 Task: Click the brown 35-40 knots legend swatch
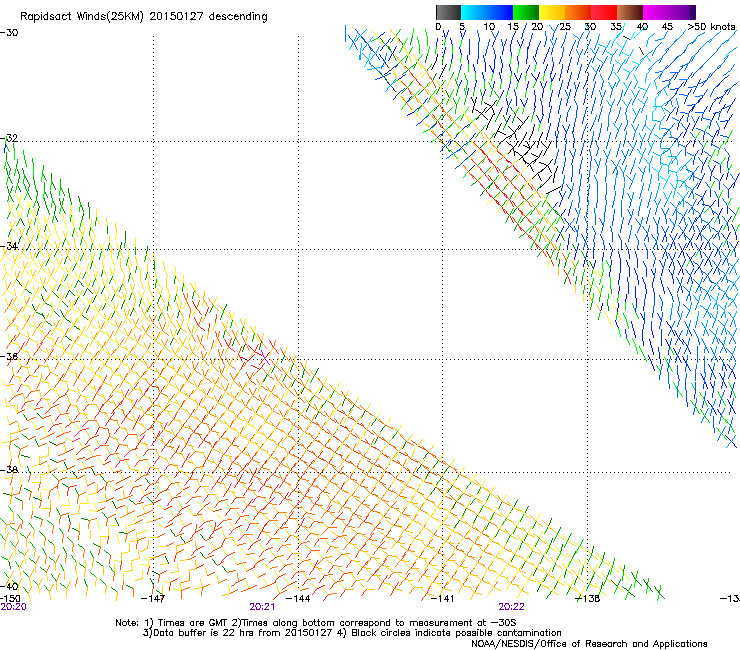tap(630, 12)
